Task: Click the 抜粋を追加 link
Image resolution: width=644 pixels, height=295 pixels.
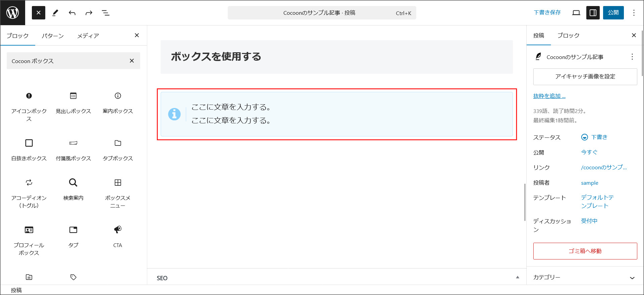Action: pyautogui.click(x=549, y=96)
